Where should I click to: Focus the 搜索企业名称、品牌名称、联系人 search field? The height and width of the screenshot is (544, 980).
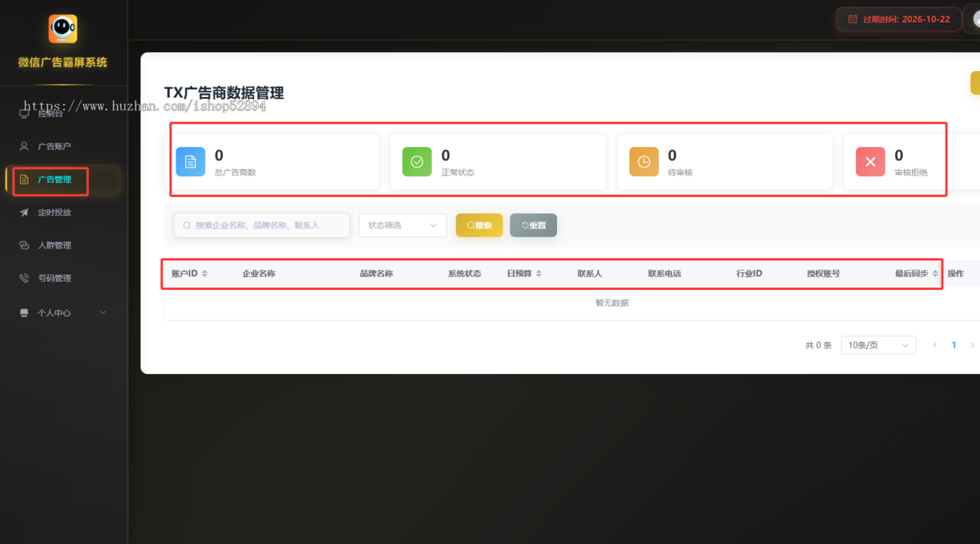[x=261, y=225]
